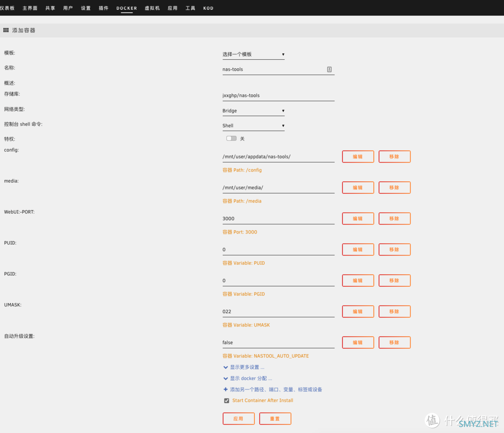
Task: Toggle the 特权 privileged switch
Action: [231, 138]
